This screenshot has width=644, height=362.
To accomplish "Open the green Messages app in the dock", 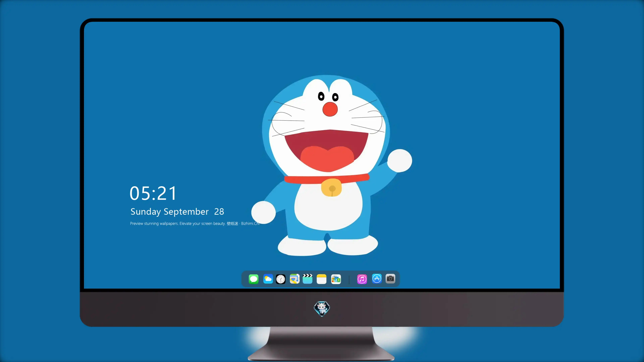I will 254,279.
